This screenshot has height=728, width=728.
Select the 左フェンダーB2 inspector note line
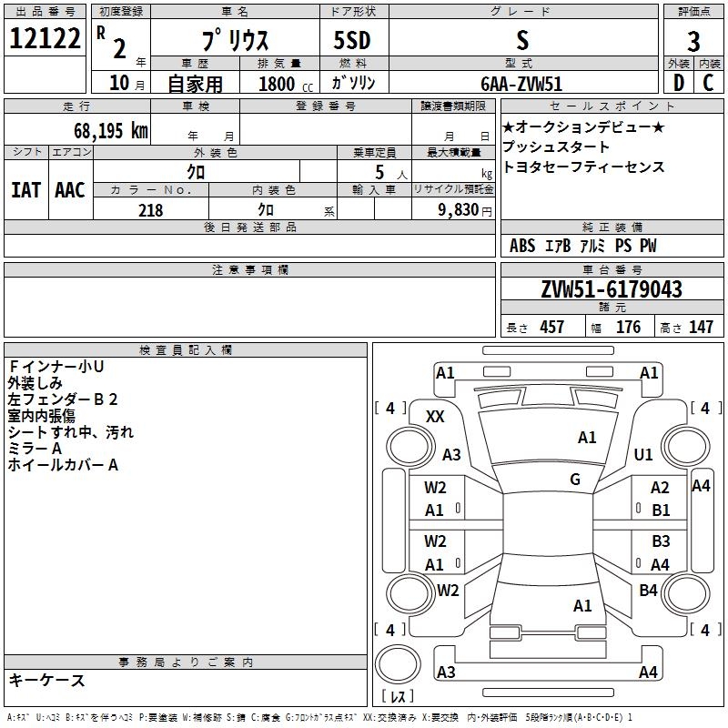pyautogui.click(x=62, y=399)
